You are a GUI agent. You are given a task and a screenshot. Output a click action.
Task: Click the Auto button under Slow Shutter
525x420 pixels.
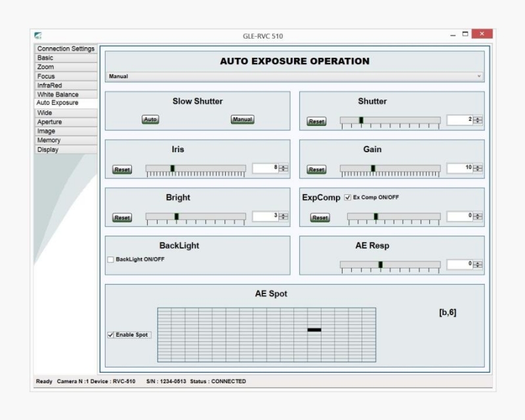[150, 119]
